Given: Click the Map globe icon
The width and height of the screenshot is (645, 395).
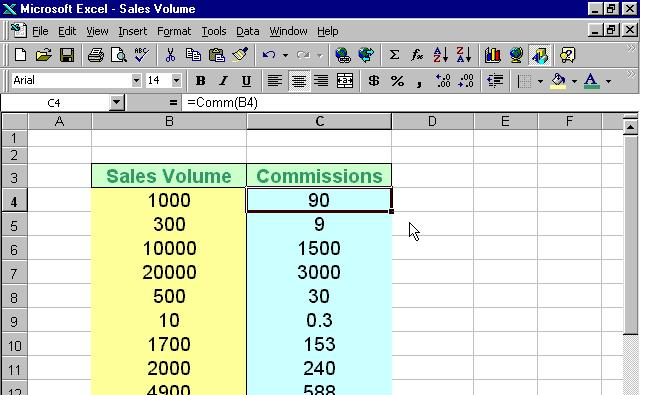Looking at the screenshot, I should (516, 55).
